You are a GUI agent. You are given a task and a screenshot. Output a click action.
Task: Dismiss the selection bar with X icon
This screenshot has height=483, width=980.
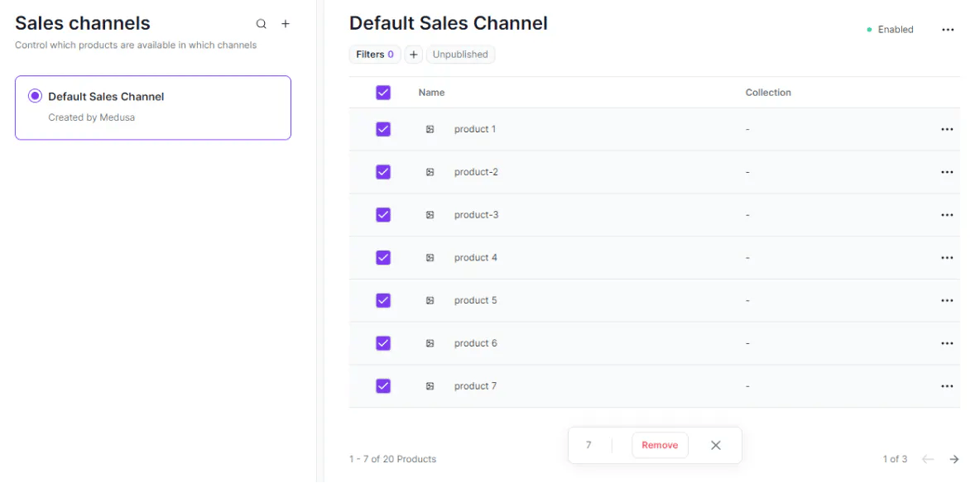click(x=716, y=445)
